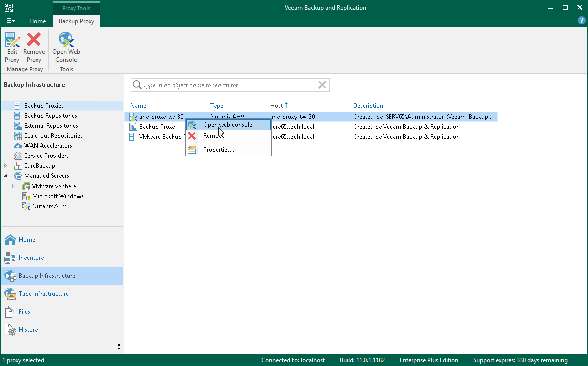Click the History navigation icon
The image size is (588, 366).
11,330
